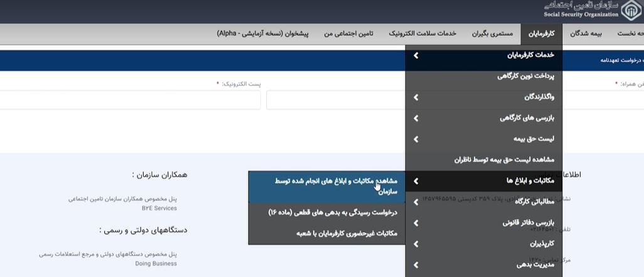
Task: Click پنل مخصوص همکاران سازمان تامین اجتماعی link
Action: tap(122, 199)
